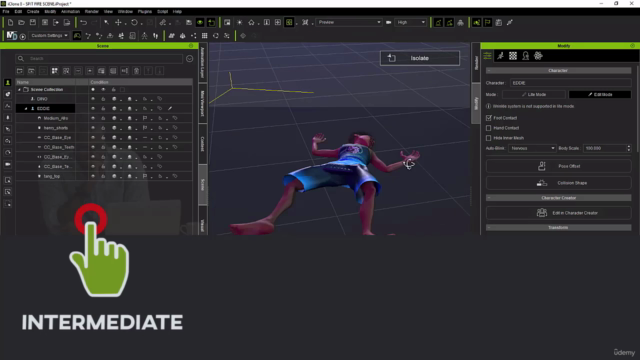Click the grid icon in second toolbar
Image resolution: width=640 pixels, height=360 pixels.
coord(204,36)
